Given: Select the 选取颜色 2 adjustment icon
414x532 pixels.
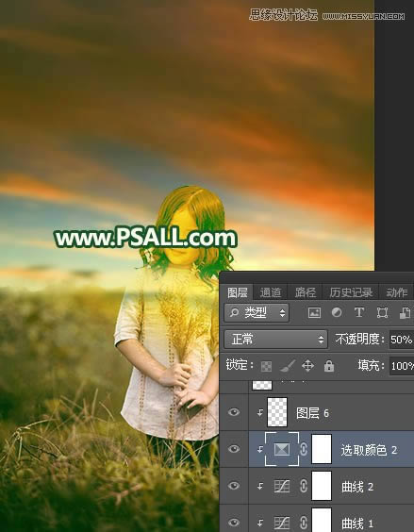Looking at the screenshot, I should pos(282,449).
